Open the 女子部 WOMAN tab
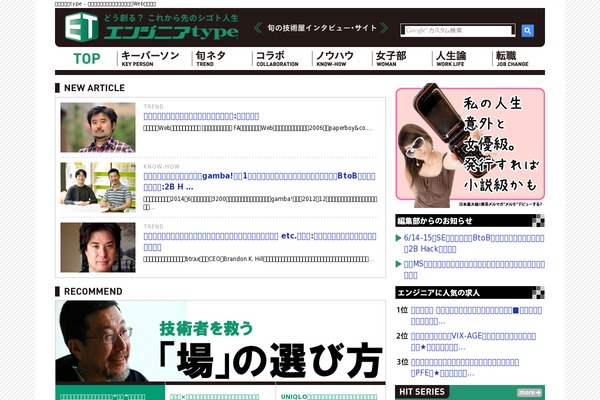The height and width of the screenshot is (400, 600). pyautogui.click(x=391, y=59)
